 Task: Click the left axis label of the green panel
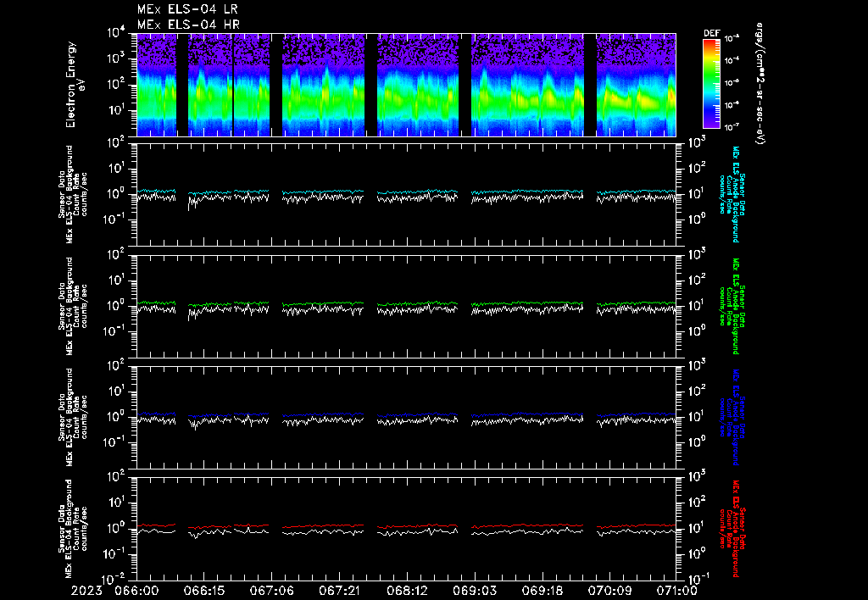tap(73, 306)
